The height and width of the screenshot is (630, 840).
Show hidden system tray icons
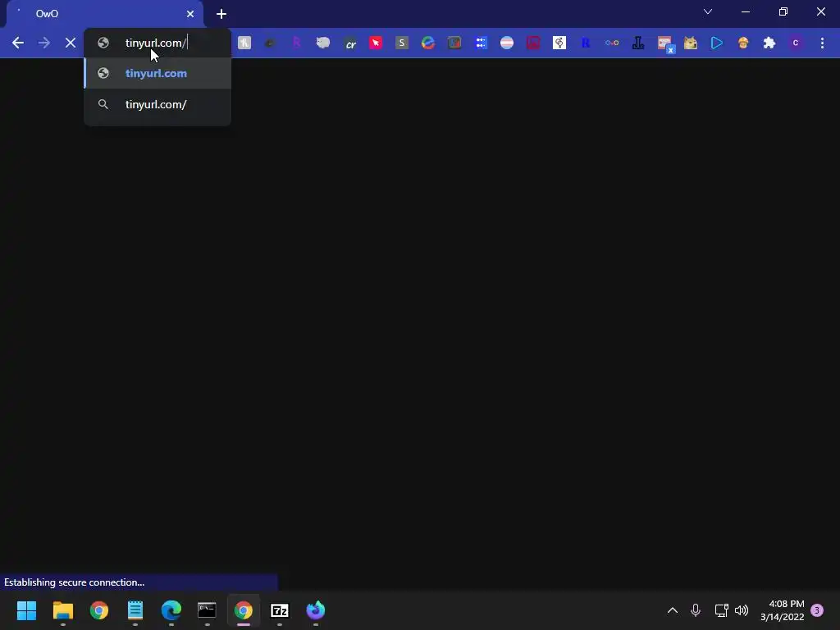point(673,610)
